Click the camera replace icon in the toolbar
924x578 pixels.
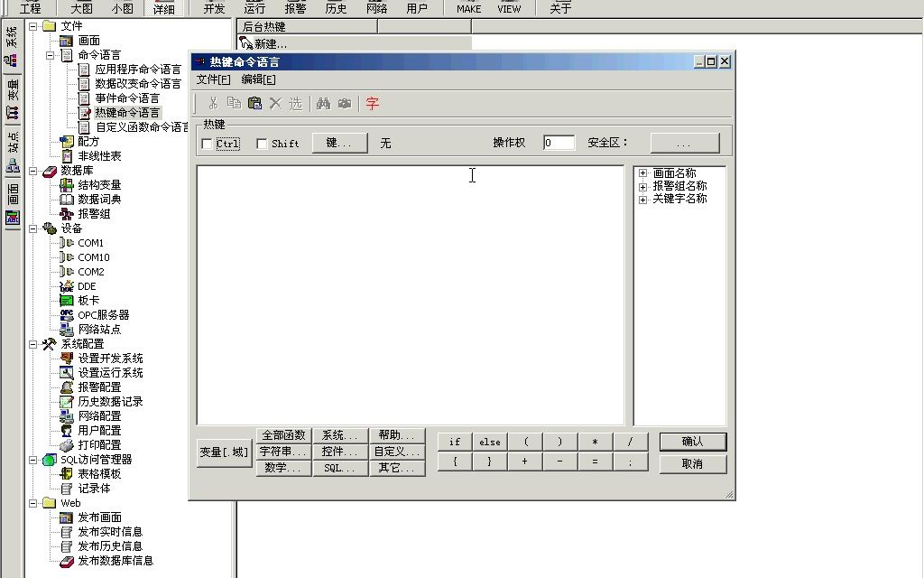tap(345, 102)
